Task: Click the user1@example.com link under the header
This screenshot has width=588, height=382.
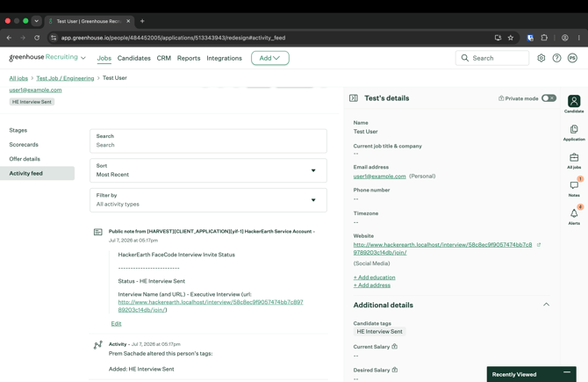Action: [x=36, y=90]
